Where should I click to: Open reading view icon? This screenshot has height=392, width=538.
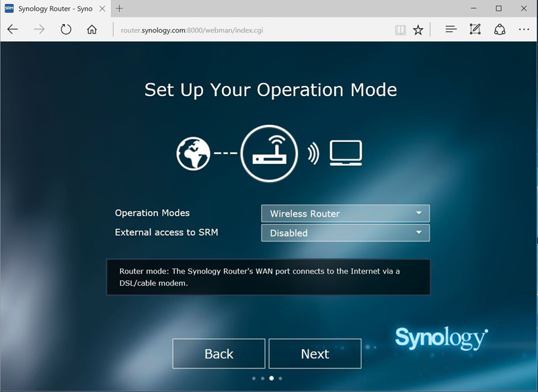400,30
